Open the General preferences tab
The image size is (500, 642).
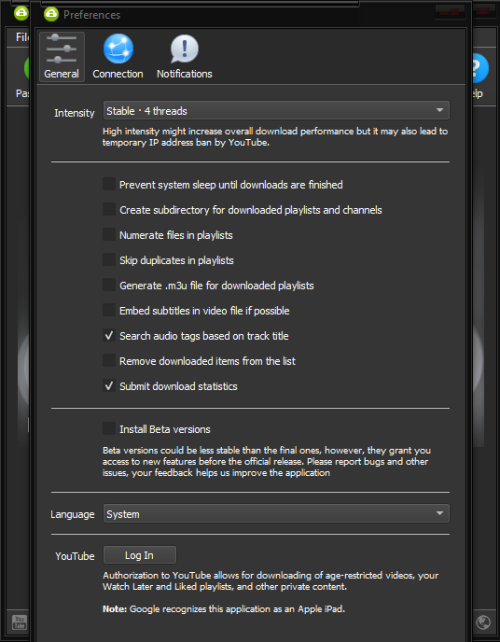(62, 57)
